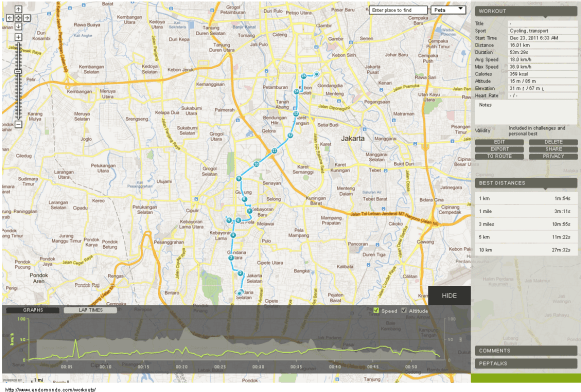This screenshot has height=392, width=581.
Task: Pan the map left with arrow button
Action: coord(10,18)
